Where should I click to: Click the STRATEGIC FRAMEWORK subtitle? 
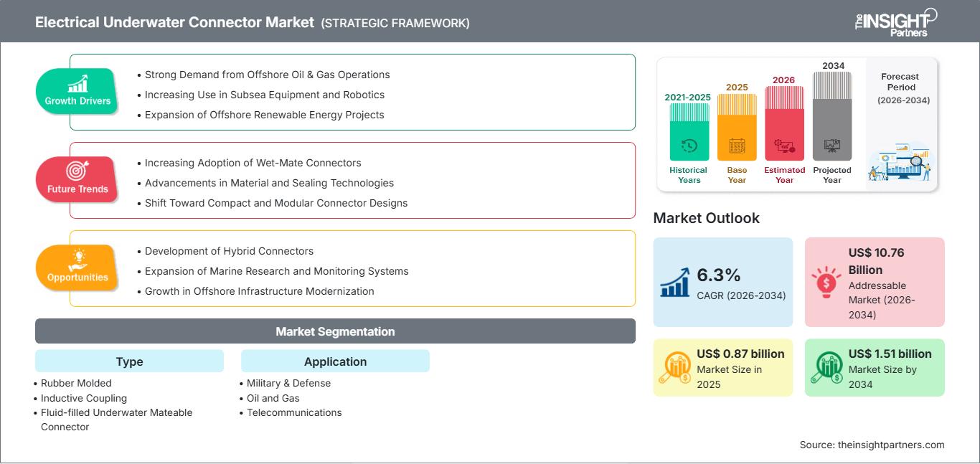[395, 23]
